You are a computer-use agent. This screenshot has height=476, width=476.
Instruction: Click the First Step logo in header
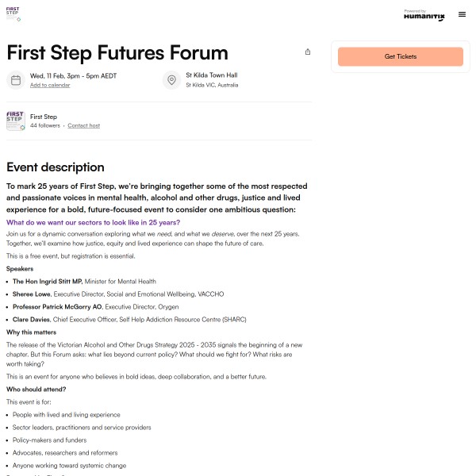[13, 13]
